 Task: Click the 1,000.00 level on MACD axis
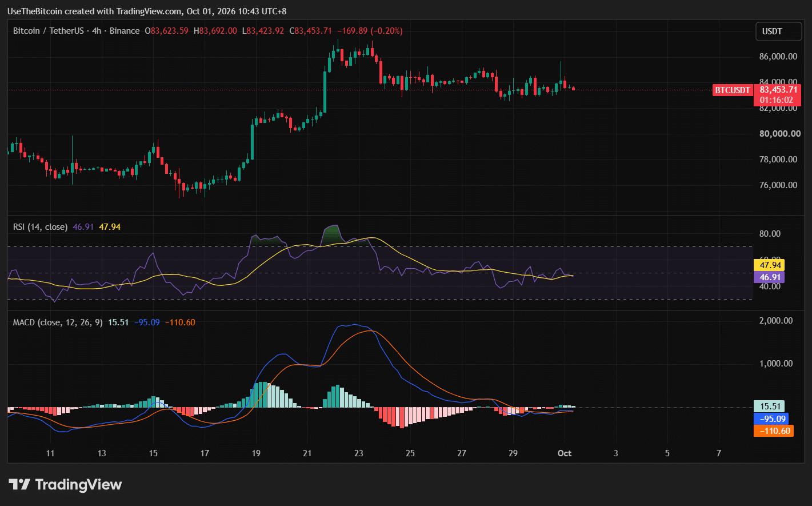click(x=776, y=364)
